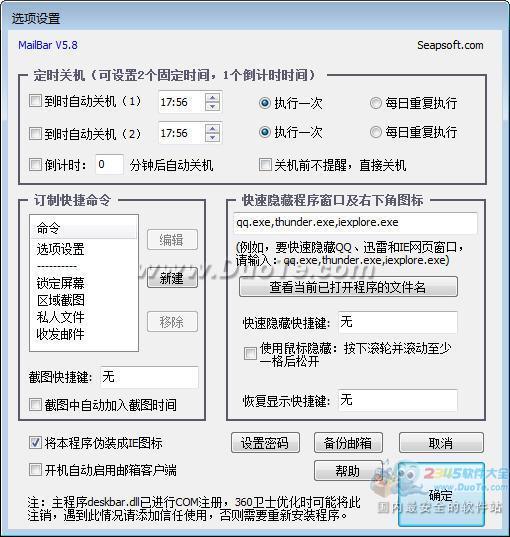Focus the 快速隐藏快捷键 hotkey field
The image size is (510, 537).
[x=397, y=322]
